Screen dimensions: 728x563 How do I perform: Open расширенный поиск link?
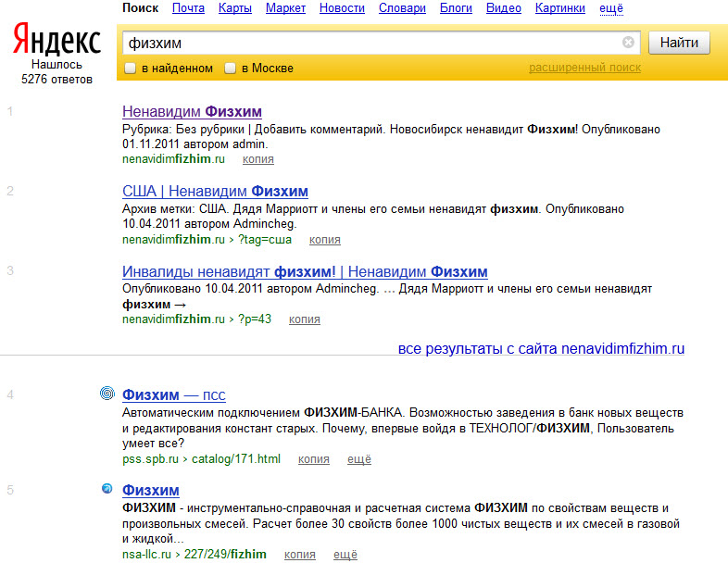tap(585, 68)
